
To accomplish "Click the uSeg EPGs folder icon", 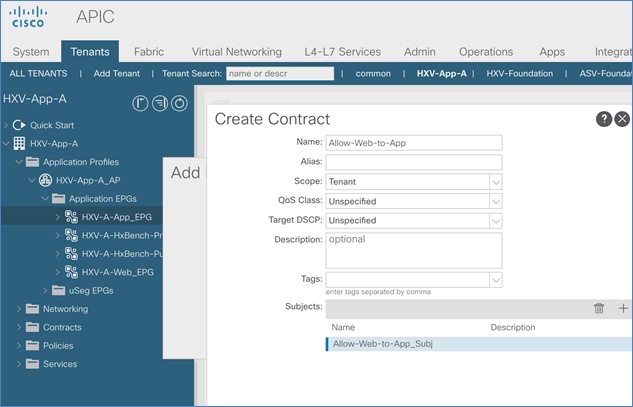I will click(58, 290).
